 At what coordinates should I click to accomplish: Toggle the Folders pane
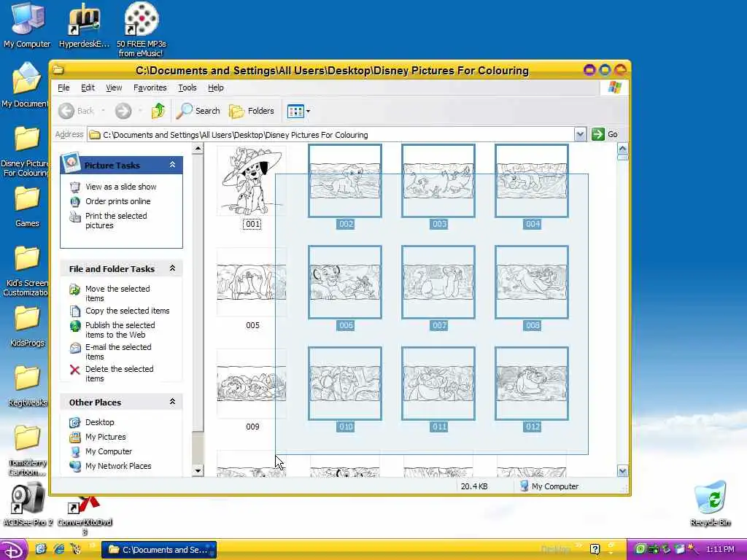252,111
